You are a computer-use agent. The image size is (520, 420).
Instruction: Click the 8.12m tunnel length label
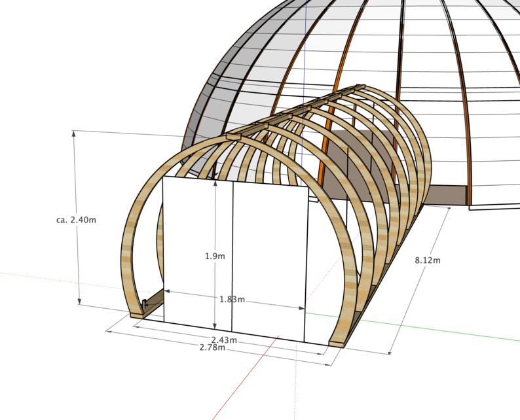click(x=428, y=260)
